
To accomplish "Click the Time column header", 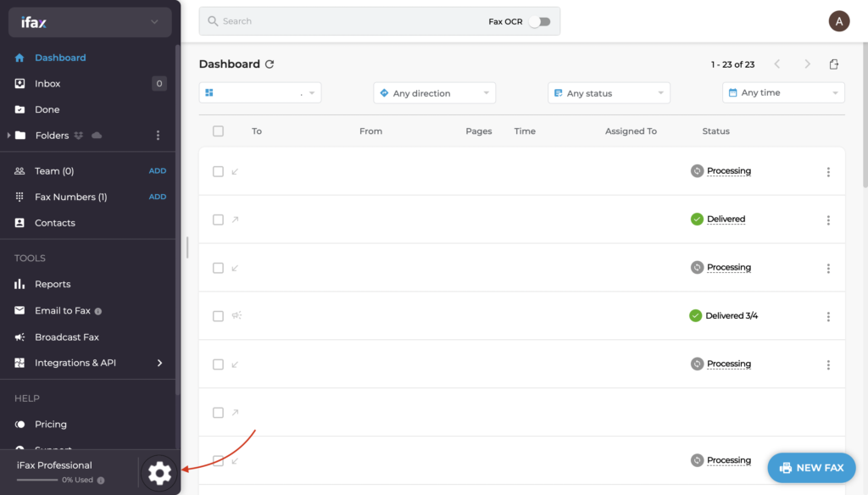I will 524,131.
